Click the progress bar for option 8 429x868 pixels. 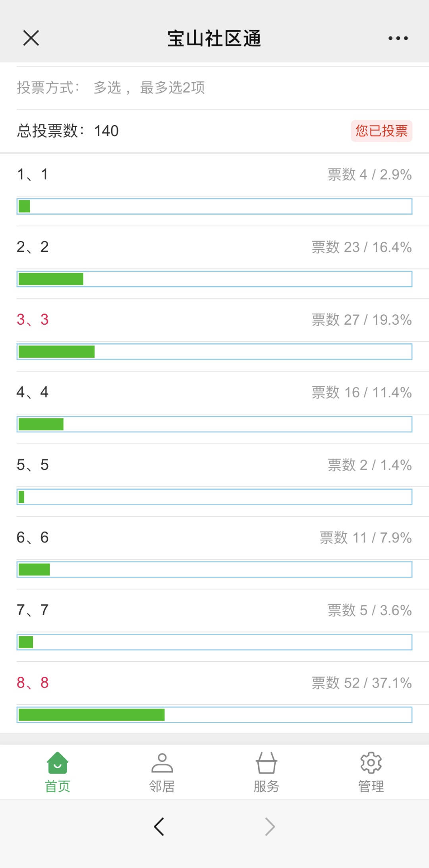[214, 715]
